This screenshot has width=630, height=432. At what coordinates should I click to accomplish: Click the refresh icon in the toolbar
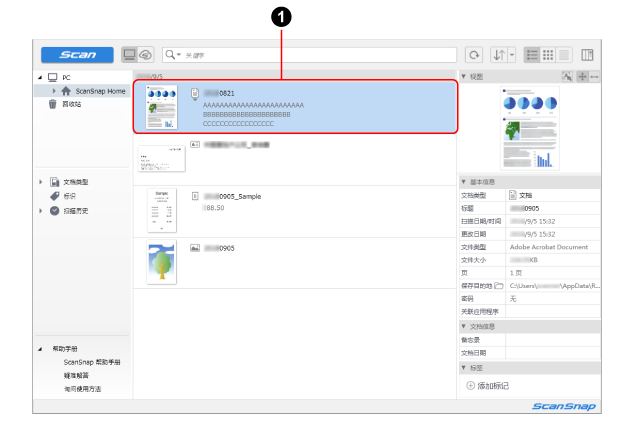point(474,55)
